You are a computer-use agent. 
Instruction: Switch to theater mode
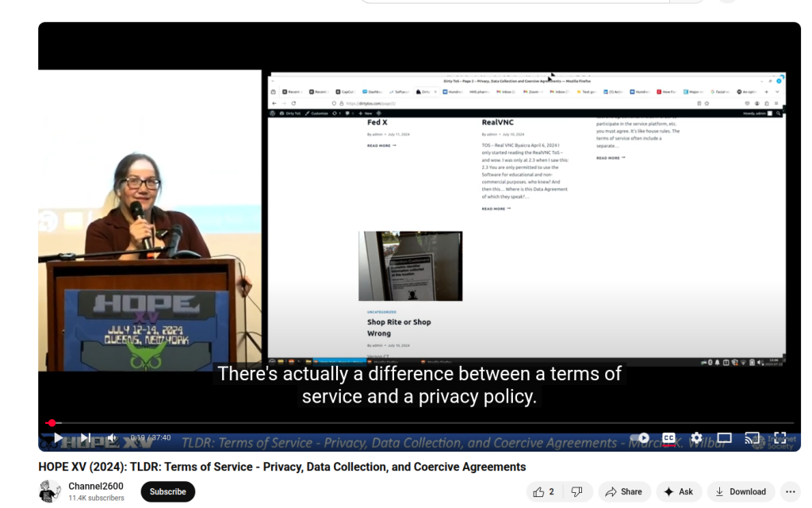724,438
